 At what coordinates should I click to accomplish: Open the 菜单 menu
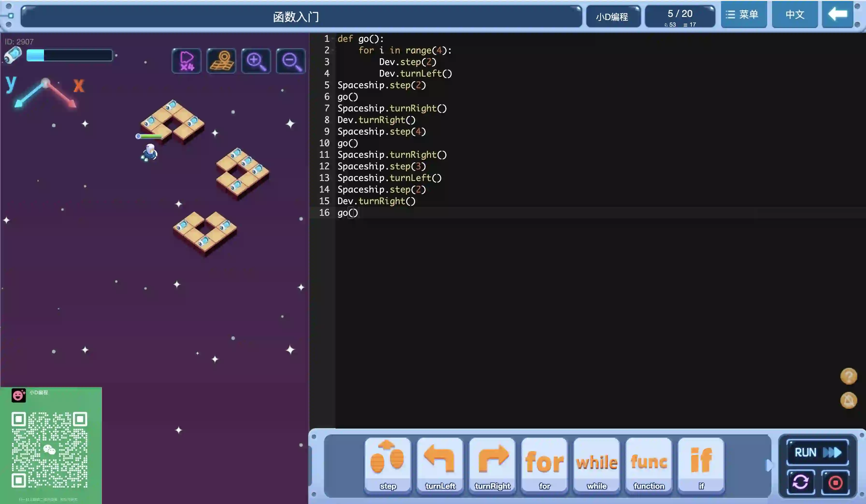[744, 14]
